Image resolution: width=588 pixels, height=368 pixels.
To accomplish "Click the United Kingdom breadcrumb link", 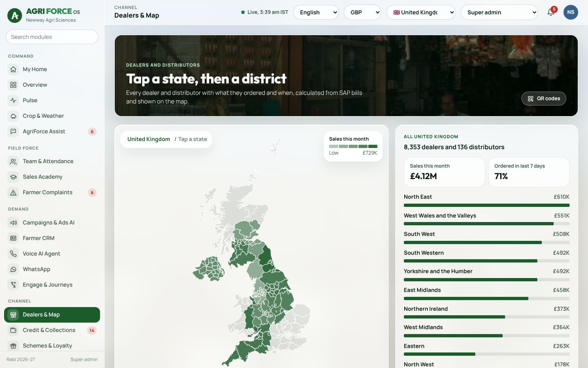I will (149, 139).
